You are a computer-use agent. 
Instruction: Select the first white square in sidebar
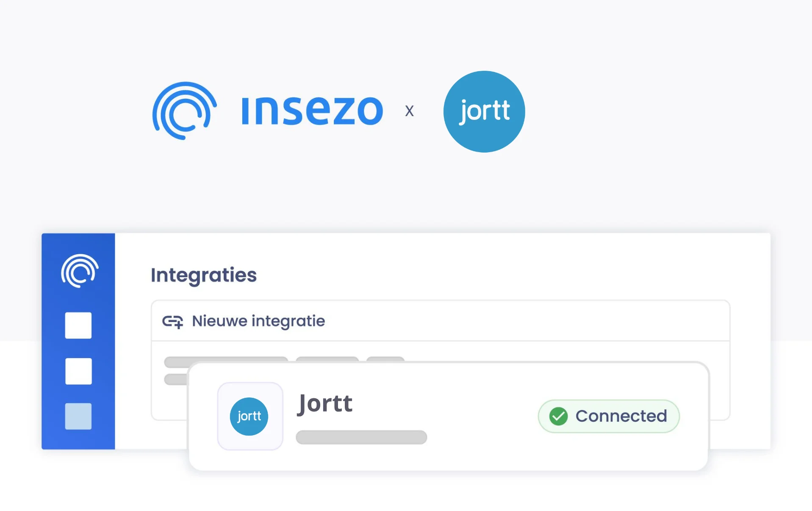pyautogui.click(x=78, y=325)
